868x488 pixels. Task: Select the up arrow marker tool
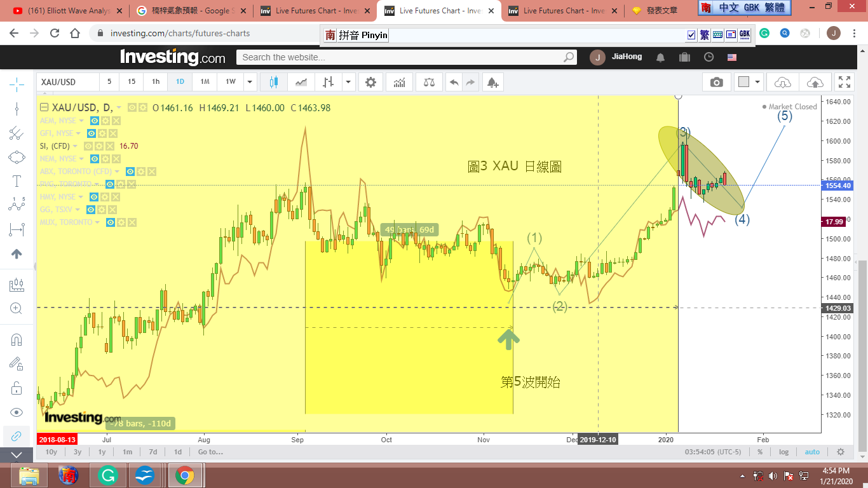click(17, 254)
